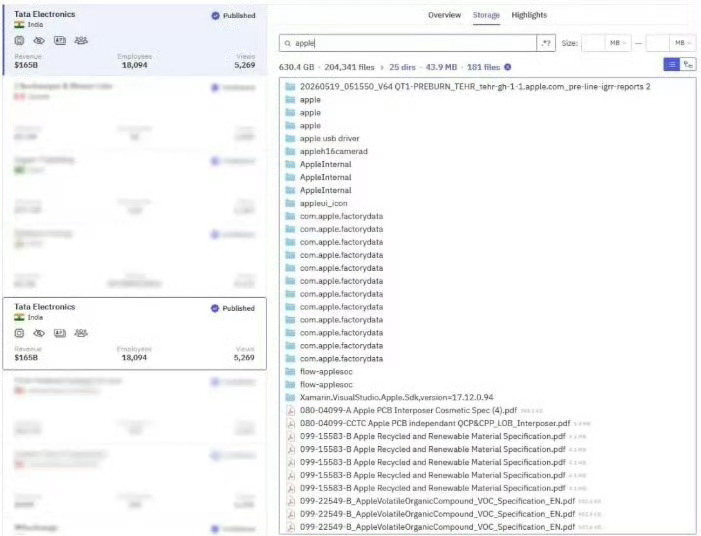Click the PDF icon of the 080-04099-CCTC file

coord(291,423)
